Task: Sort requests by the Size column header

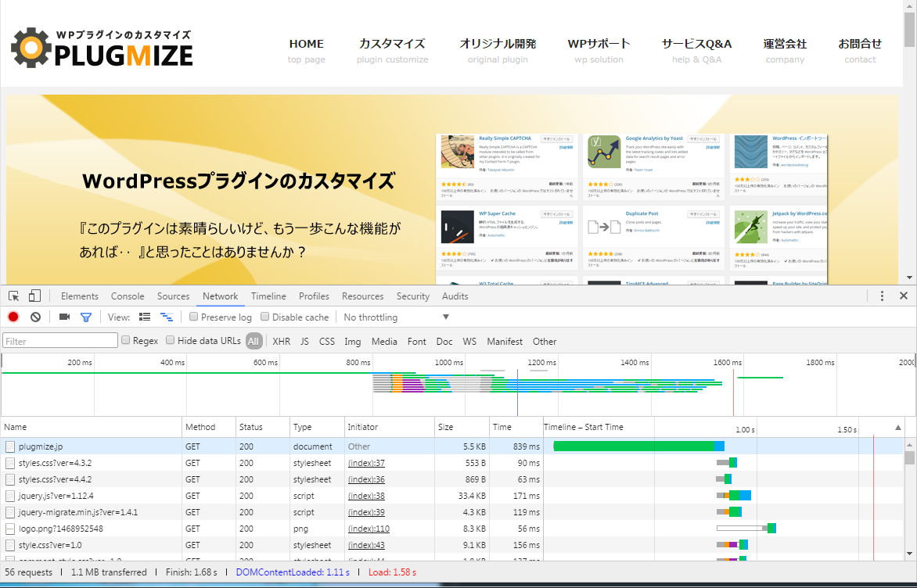Action: [x=462, y=427]
